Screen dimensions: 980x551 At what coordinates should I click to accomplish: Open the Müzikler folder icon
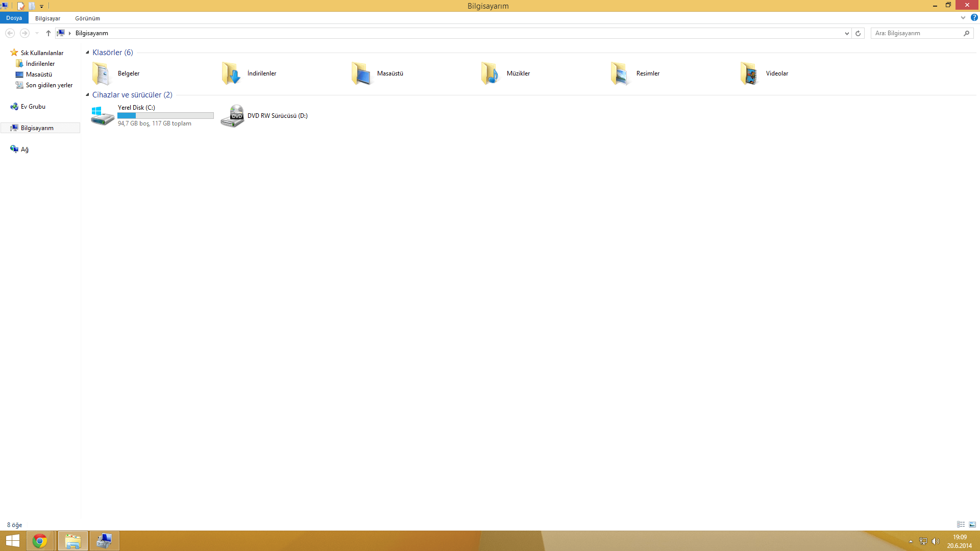tap(491, 73)
